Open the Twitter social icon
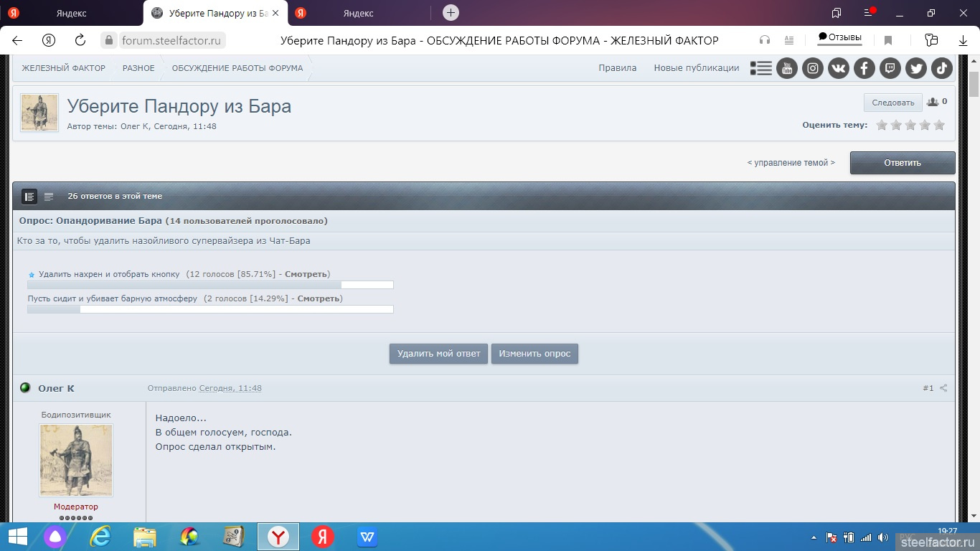The image size is (980, 551). pos(916,68)
